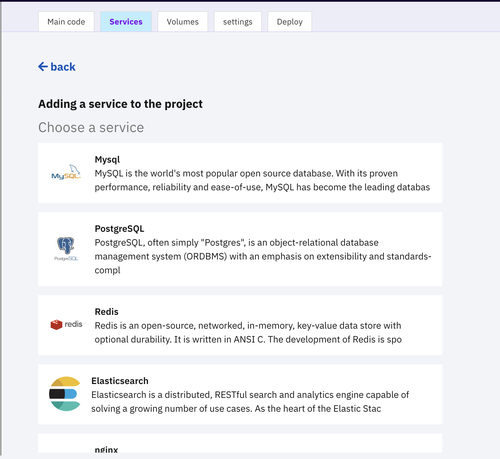Image resolution: width=500 pixels, height=459 pixels.
Task: Choose the PostgreSQL service title
Action: pos(119,229)
